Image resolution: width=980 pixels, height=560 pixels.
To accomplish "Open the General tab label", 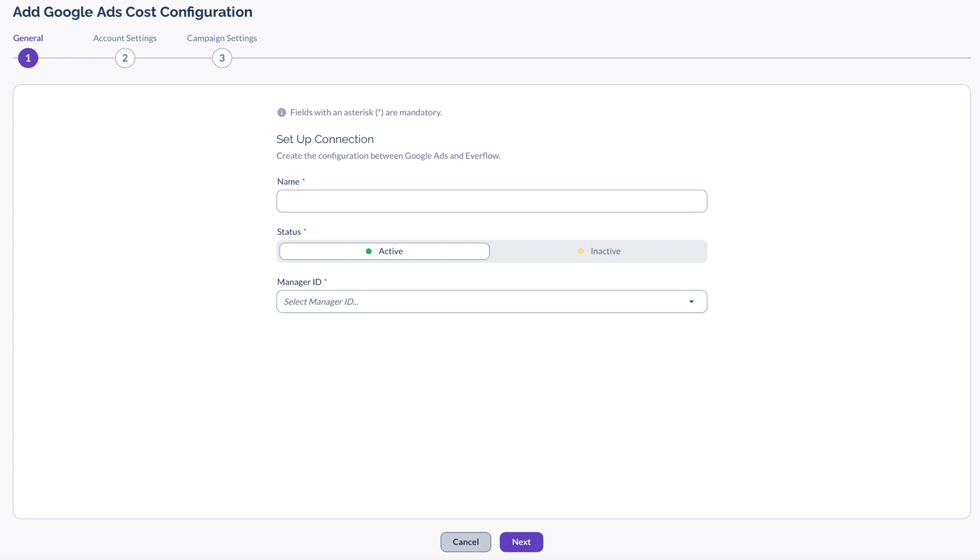I will pos(28,38).
